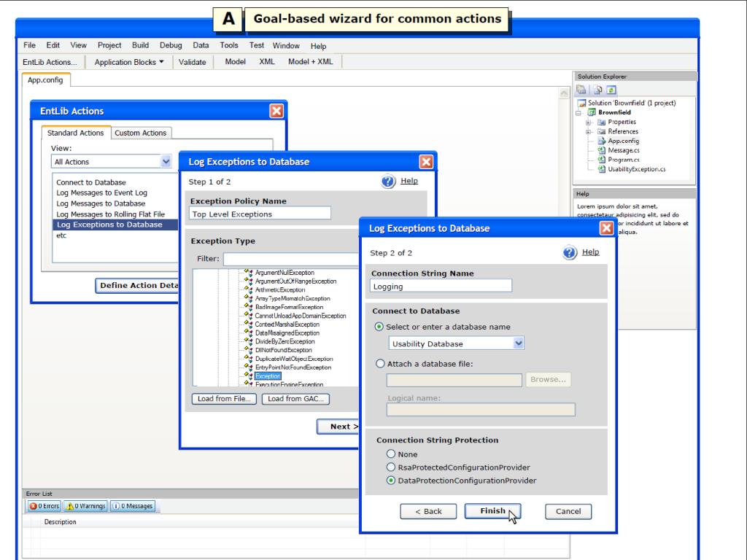Select the App.config document tab
Screen dimensions: 747x560
click(x=45, y=80)
